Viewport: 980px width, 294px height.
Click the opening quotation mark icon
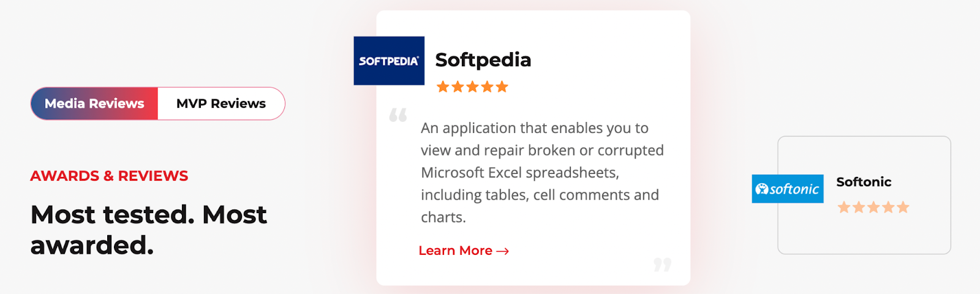(398, 115)
